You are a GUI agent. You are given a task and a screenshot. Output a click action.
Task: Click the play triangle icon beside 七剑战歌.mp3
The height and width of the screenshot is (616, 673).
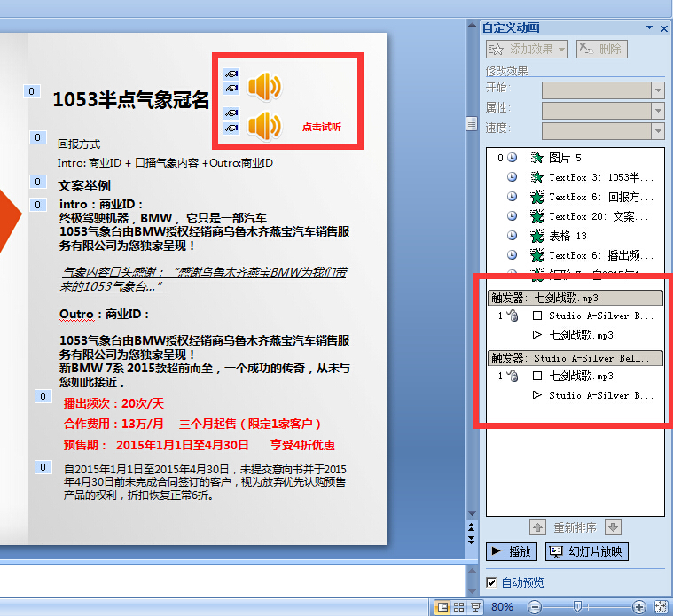[x=537, y=335]
